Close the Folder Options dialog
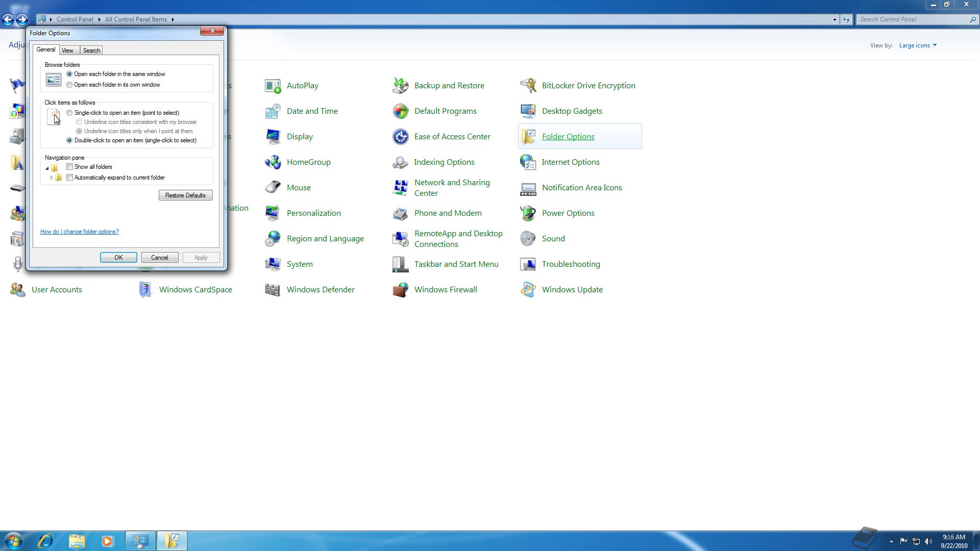Viewport: 980px width, 551px height. point(212,31)
